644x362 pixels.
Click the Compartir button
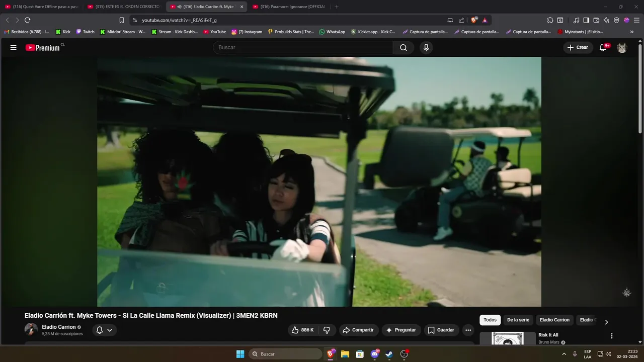tap(358, 330)
